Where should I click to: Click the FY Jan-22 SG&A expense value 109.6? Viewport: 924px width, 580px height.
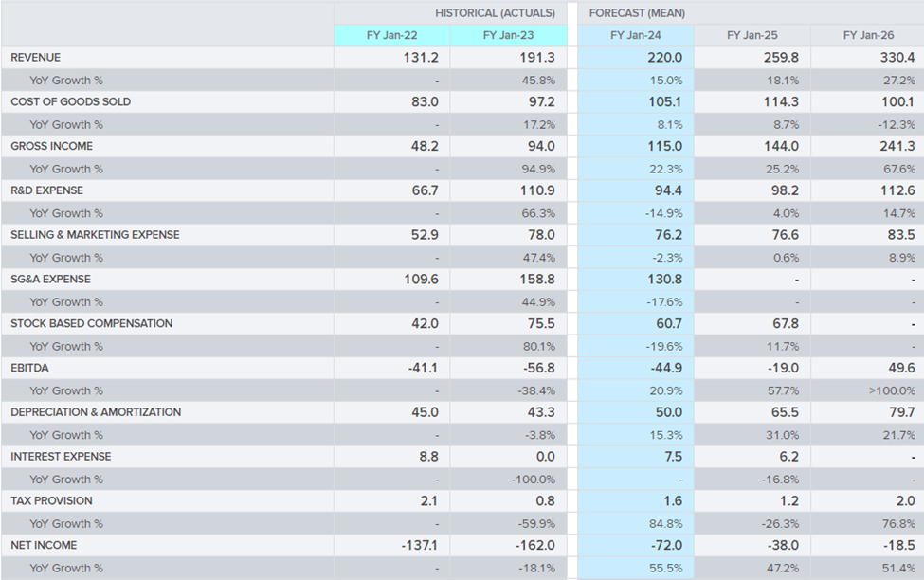click(420, 280)
